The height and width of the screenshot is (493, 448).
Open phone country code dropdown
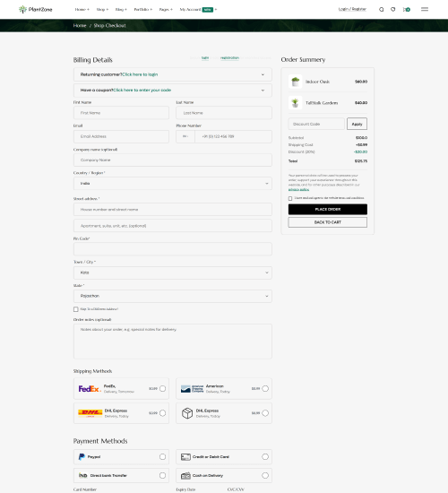185,136
